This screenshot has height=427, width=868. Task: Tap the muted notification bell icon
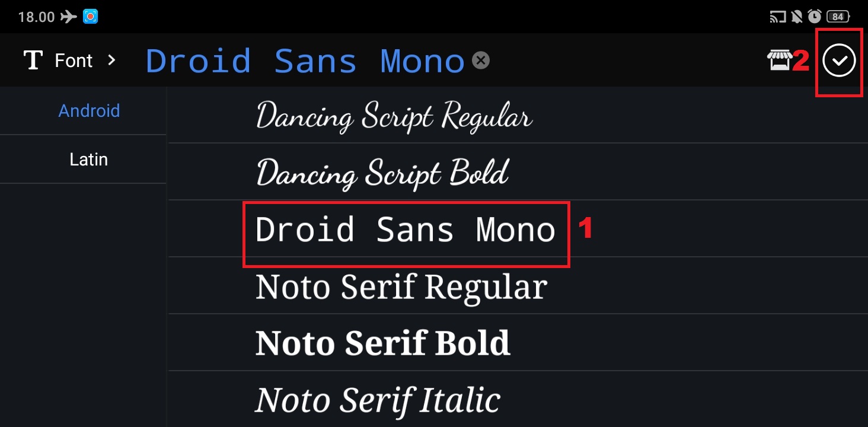(796, 17)
